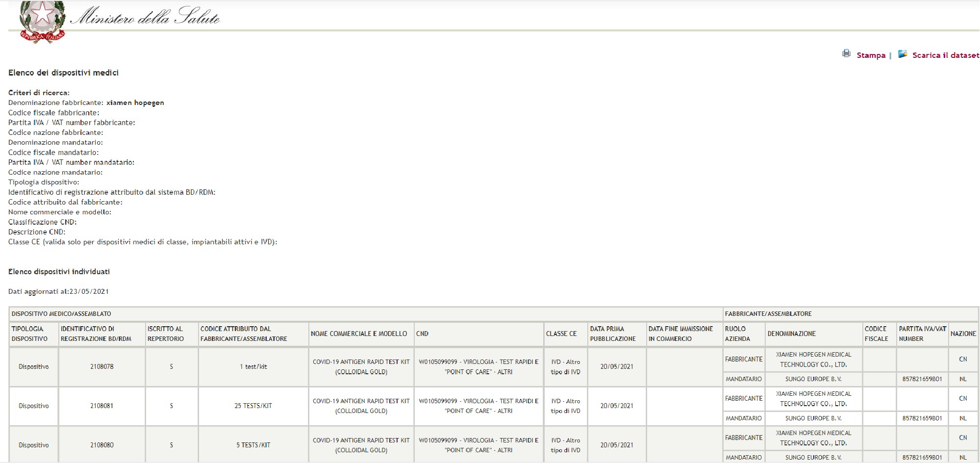
Task: Click registration ID 2108078
Action: pos(102,367)
